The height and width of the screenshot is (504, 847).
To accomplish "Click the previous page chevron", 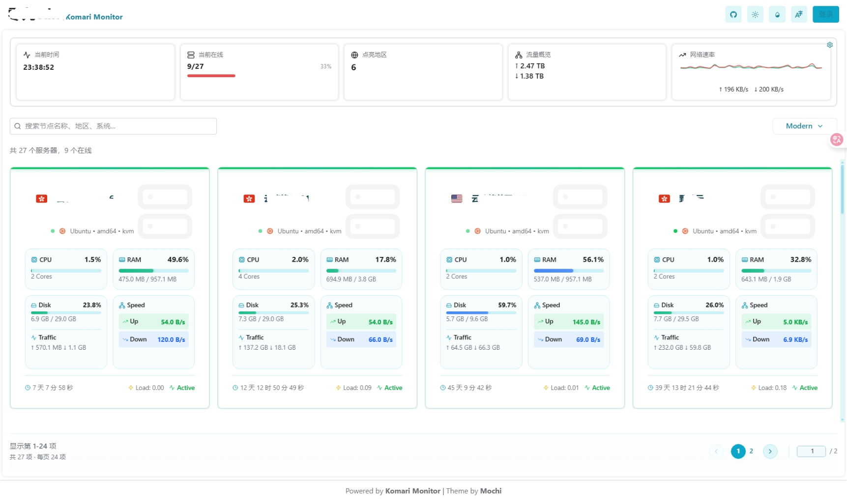I will (716, 451).
